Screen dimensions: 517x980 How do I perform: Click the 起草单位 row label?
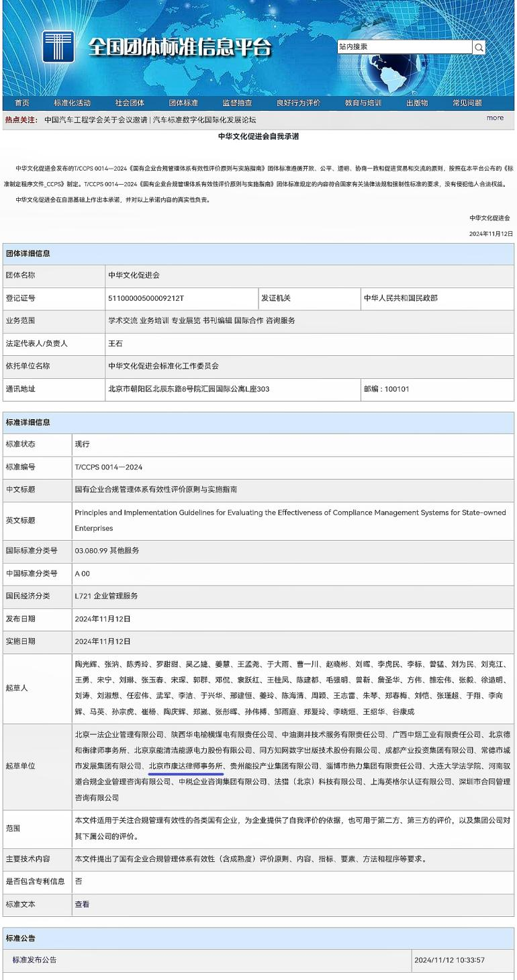pos(21,766)
